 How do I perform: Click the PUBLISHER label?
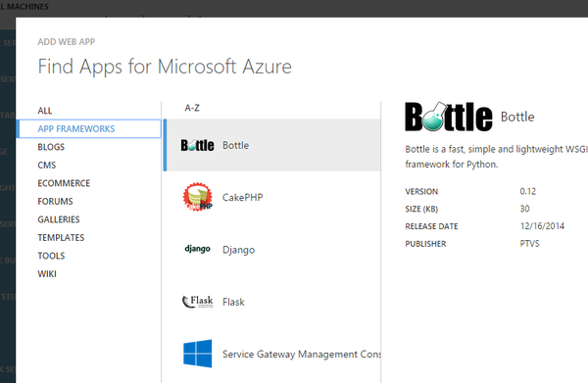tap(425, 244)
